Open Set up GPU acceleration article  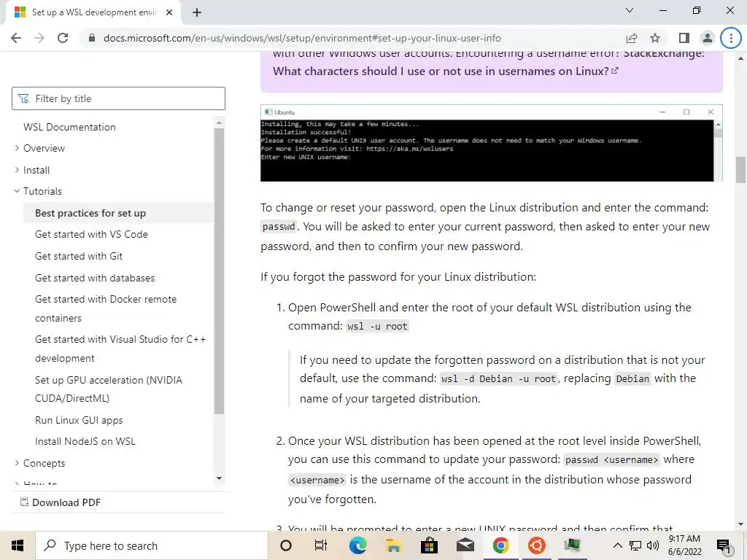[109, 389]
